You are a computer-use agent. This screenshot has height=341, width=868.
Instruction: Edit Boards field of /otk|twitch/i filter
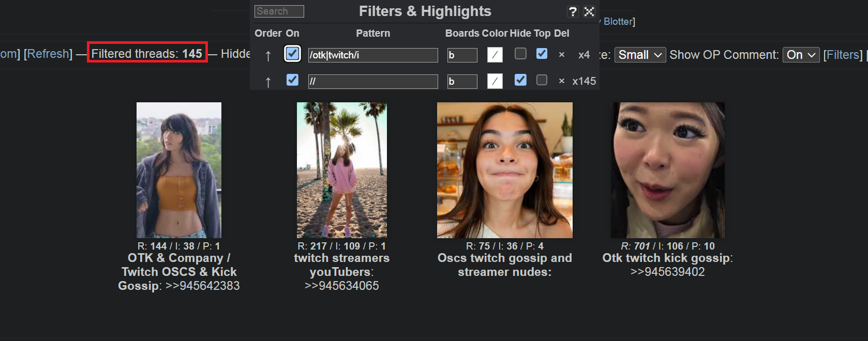462,55
